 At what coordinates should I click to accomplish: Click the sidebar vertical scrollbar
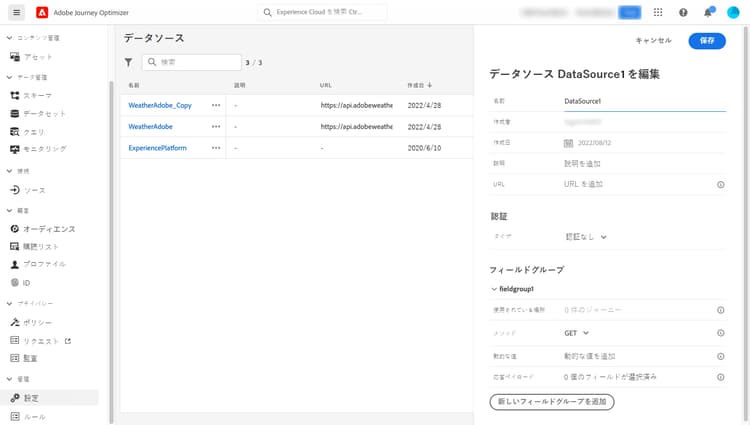coord(111,251)
